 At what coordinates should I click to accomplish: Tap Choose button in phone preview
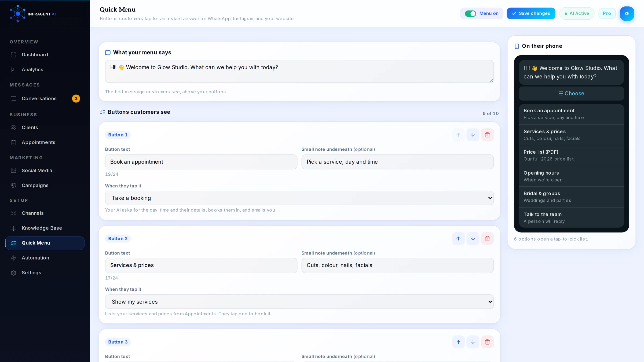tap(571, 93)
